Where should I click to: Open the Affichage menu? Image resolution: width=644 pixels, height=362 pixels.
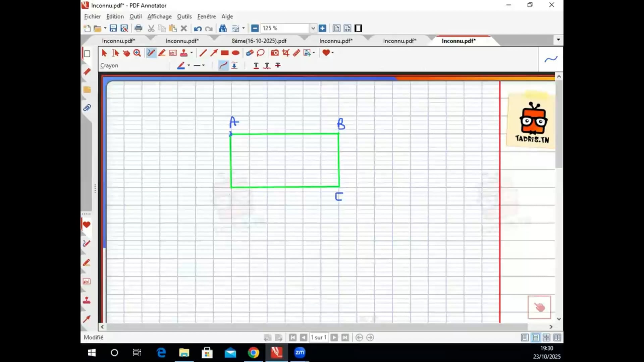point(159,16)
